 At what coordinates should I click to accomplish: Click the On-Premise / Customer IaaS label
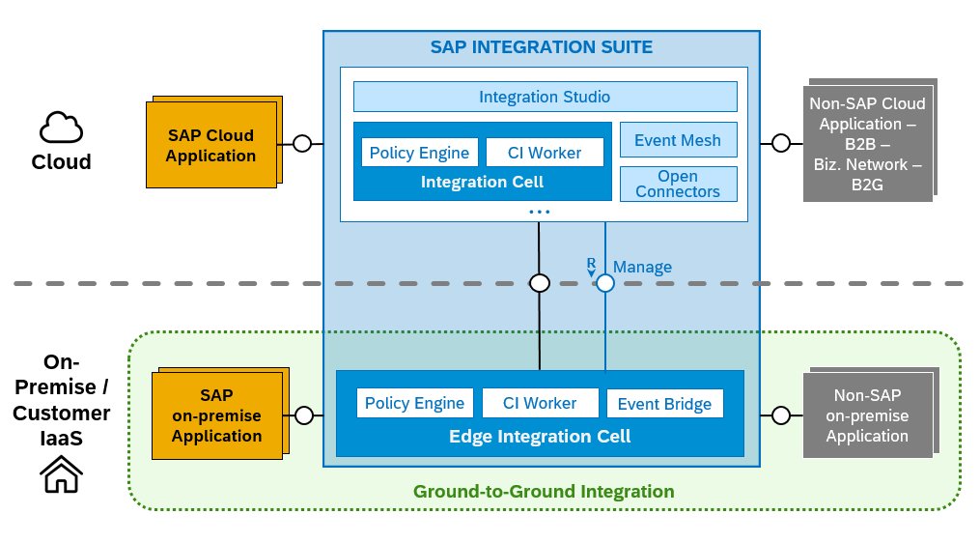(61, 400)
